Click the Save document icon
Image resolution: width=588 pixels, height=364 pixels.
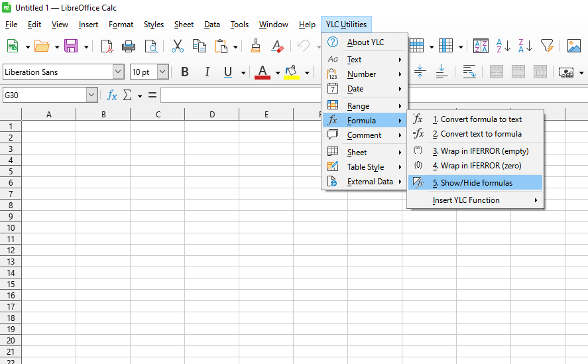pos(71,46)
